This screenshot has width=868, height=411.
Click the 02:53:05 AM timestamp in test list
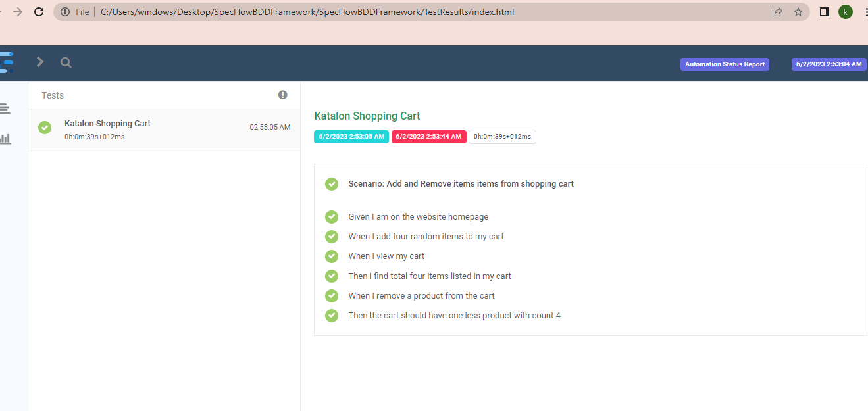[270, 127]
